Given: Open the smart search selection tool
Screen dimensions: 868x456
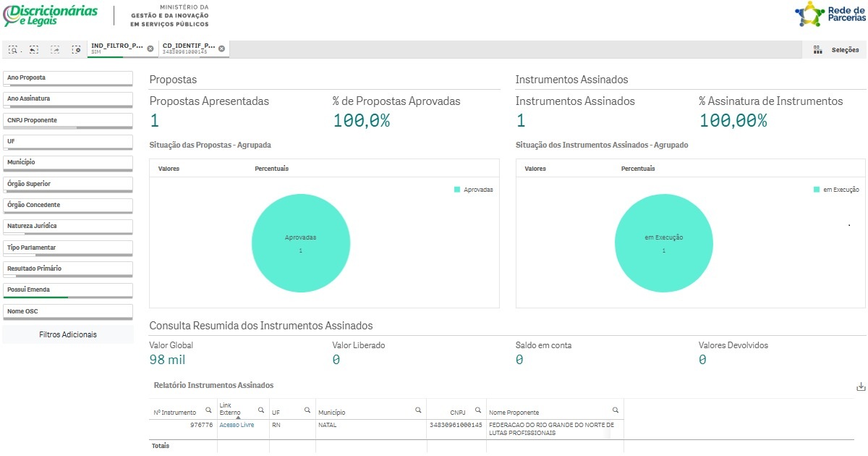Looking at the screenshot, I should (13, 50).
